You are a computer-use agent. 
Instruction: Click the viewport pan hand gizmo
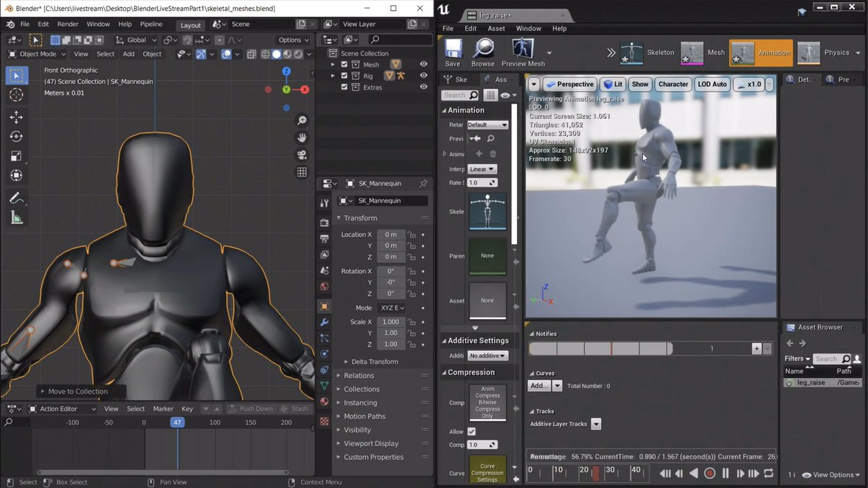tap(302, 138)
